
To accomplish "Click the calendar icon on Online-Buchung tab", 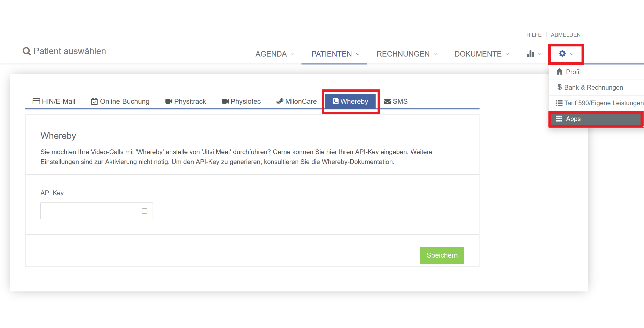I will click(94, 101).
